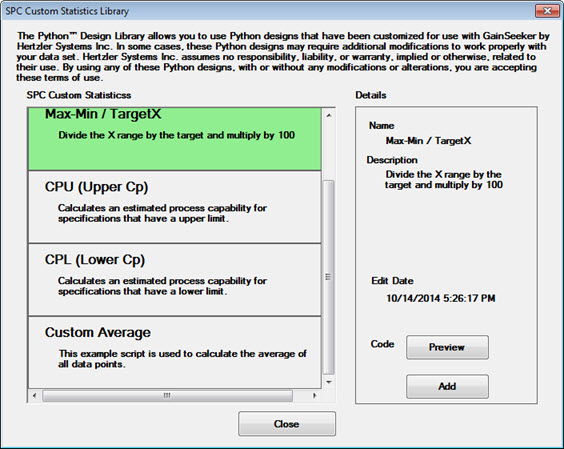Image resolution: width=564 pixels, height=449 pixels.
Task: Select the Max-Min / TargetX statistic
Action: 174,139
